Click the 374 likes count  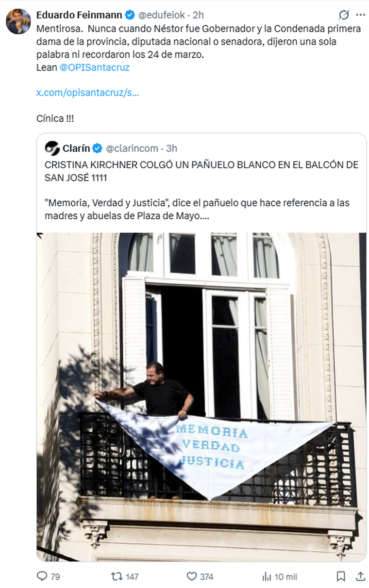click(207, 577)
